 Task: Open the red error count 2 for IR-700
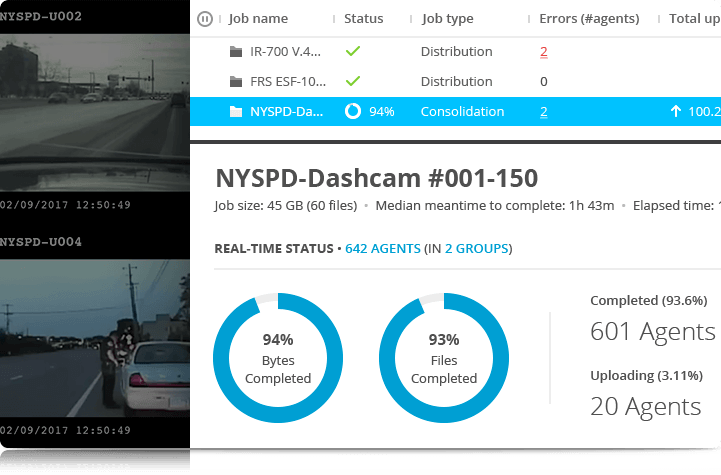[544, 52]
